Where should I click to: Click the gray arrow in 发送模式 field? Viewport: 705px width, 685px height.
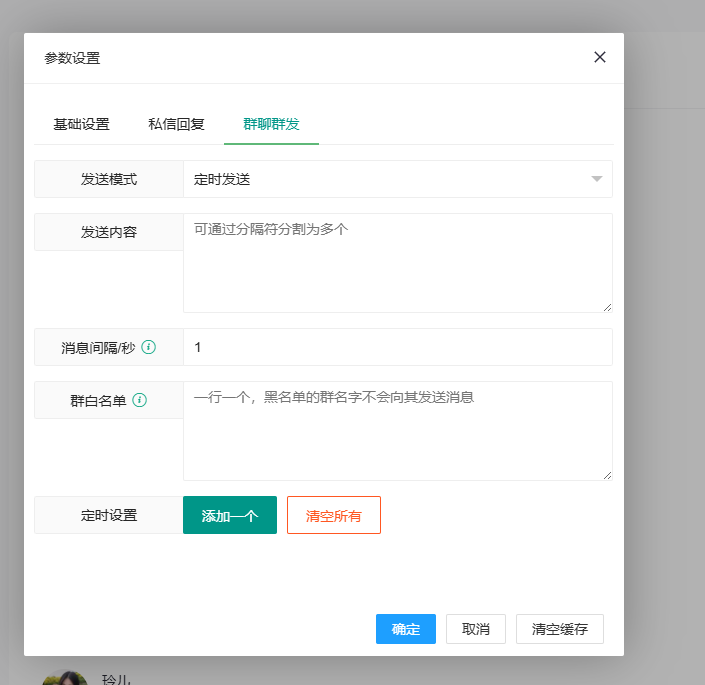click(x=597, y=179)
